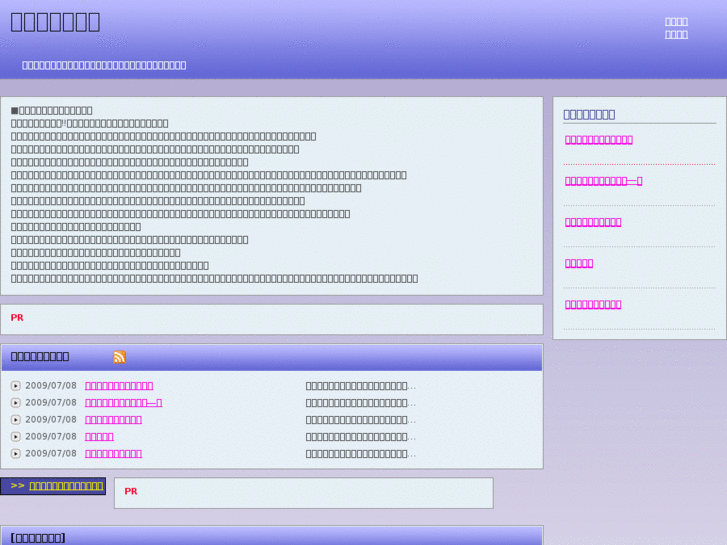Click the bracketed heading in the bottom purple bar
The width and height of the screenshot is (727, 545).
[38, 538]
